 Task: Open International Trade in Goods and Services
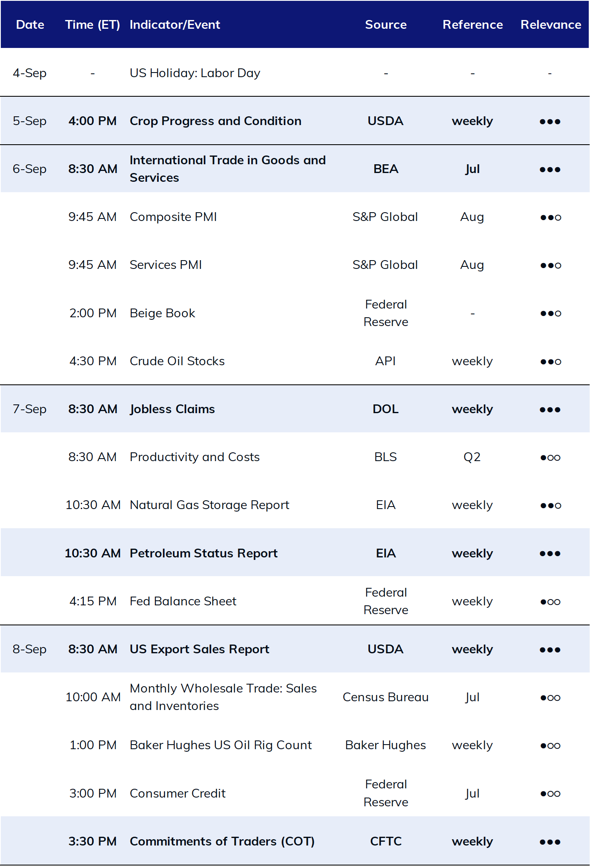coord(227,169)
